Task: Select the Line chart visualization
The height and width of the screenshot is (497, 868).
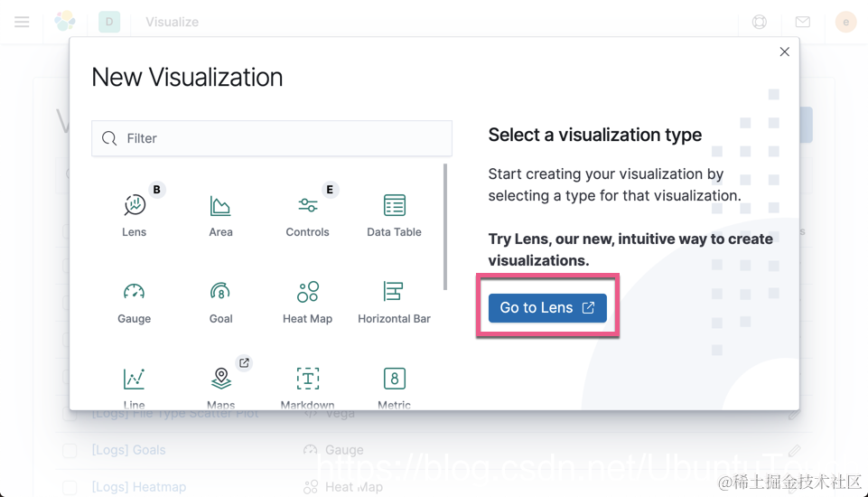Action: [134, 387]
